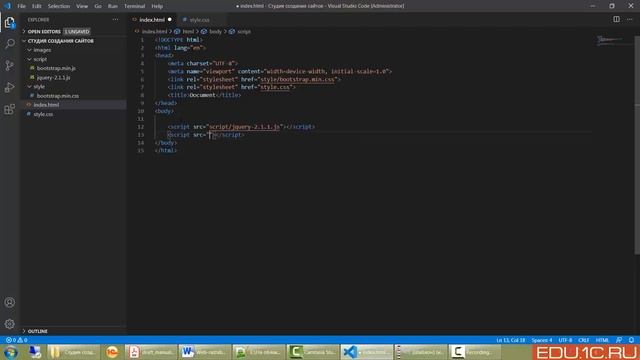Open the Manage gear icon
The width and height of the screenshot is (640, 360).
[x=9, y=324]
